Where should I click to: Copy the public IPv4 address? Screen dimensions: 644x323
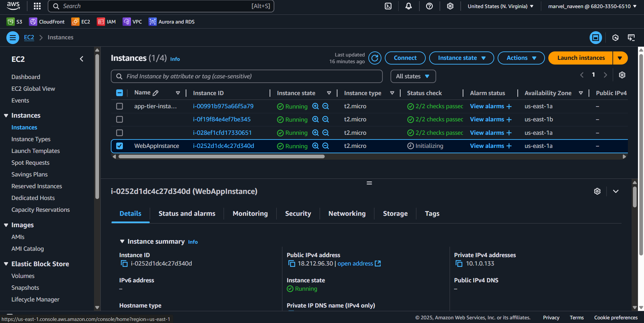click(x=291, y=264)
